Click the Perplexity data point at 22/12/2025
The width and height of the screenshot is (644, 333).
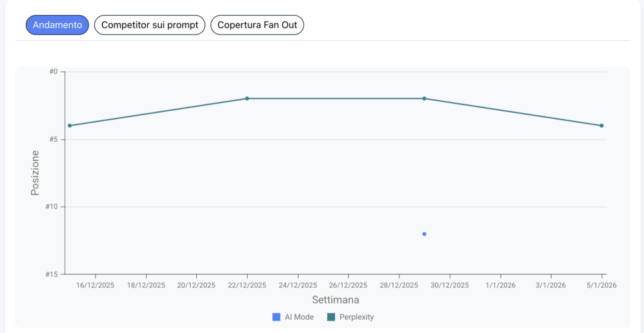tap(247, 98)
